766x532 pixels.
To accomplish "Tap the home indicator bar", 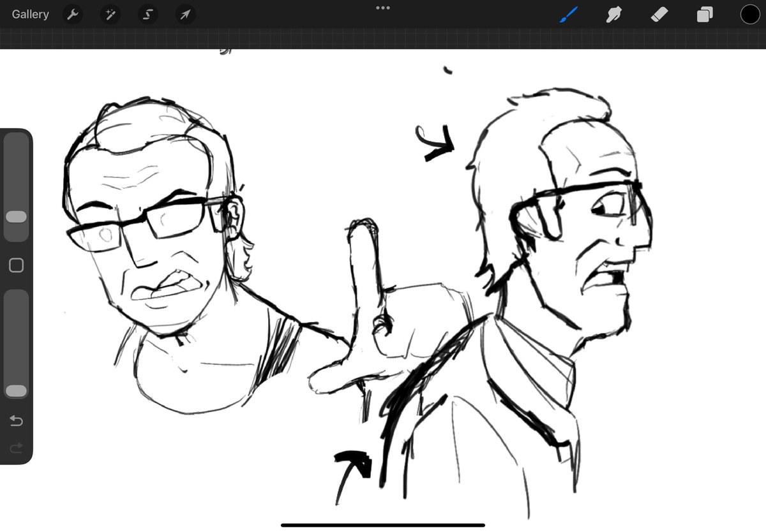I will tap(383, 525).
